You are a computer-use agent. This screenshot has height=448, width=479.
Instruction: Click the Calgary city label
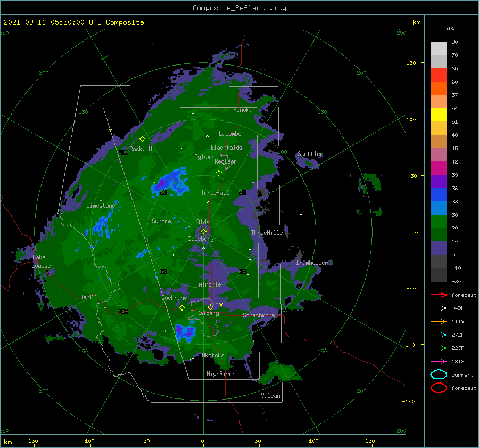tap(208, 313)
